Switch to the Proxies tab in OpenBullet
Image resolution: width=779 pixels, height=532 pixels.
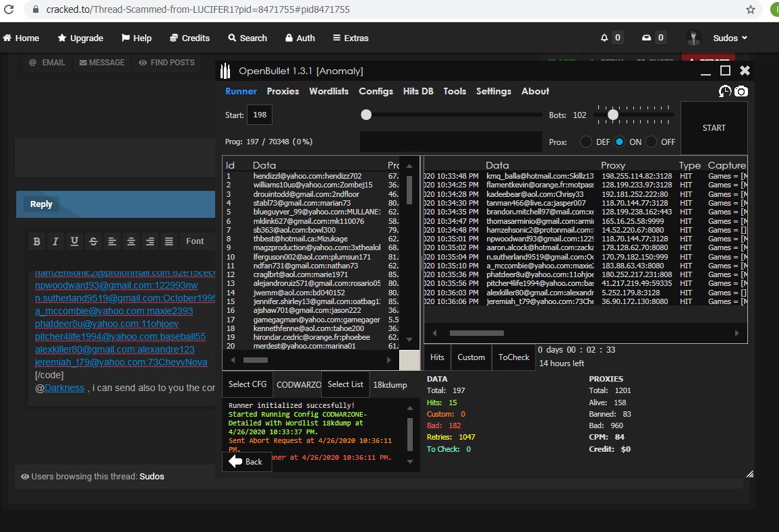click(x=283, y=92)
